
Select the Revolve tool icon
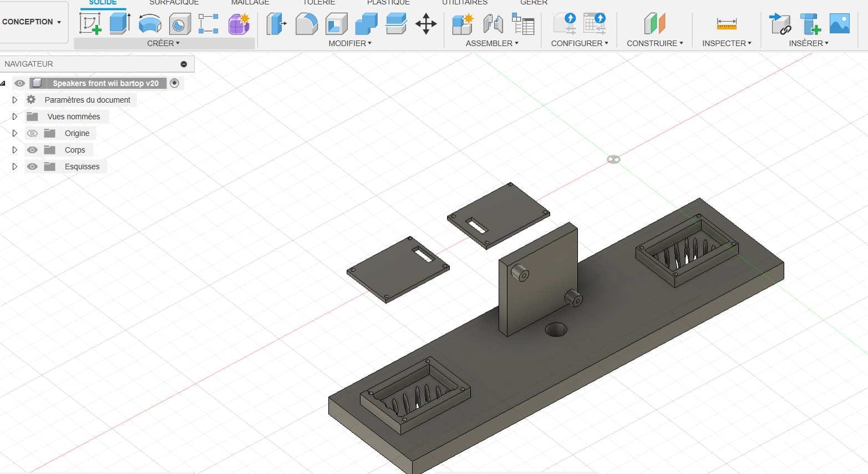[x=150, y=24]
